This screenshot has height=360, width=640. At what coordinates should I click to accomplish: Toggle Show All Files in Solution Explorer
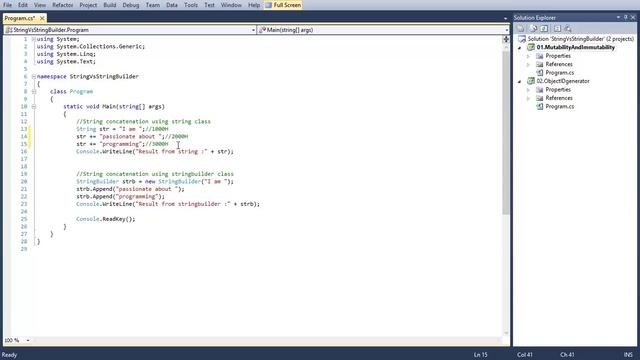pyautogui.click(x=533, y=29)
